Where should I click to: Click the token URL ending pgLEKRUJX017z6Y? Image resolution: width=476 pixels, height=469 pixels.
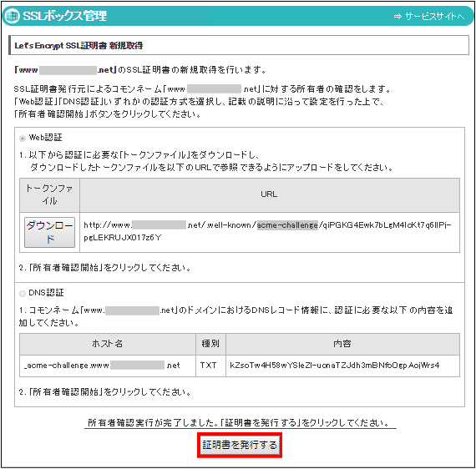(x=267, y=231)
